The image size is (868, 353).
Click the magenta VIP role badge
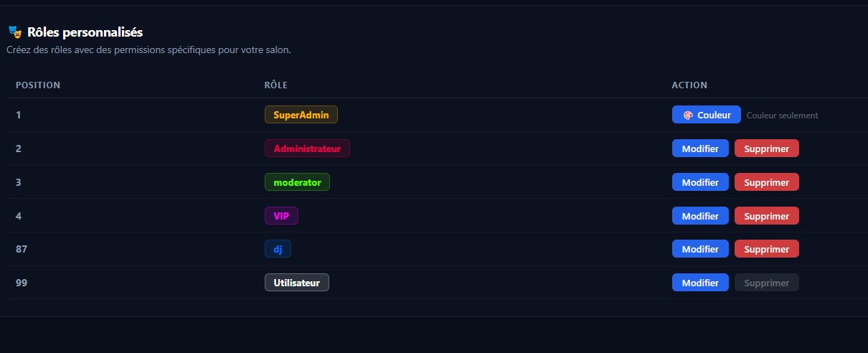click(x=281, y=216)
